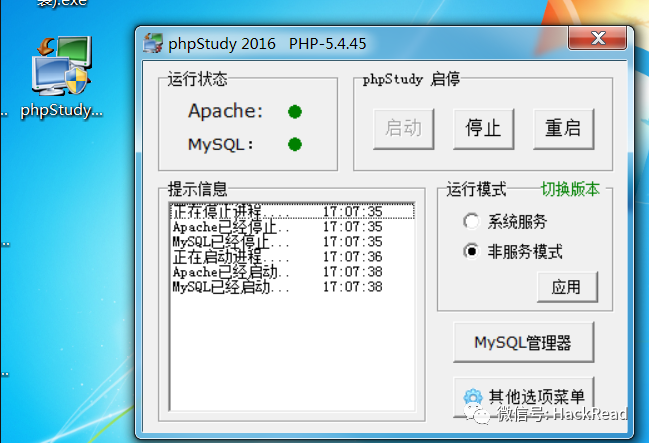Click the 运行模式 group label
Image resolution: width=649 pixels, height=443 pixels.
tap(476, 189)
